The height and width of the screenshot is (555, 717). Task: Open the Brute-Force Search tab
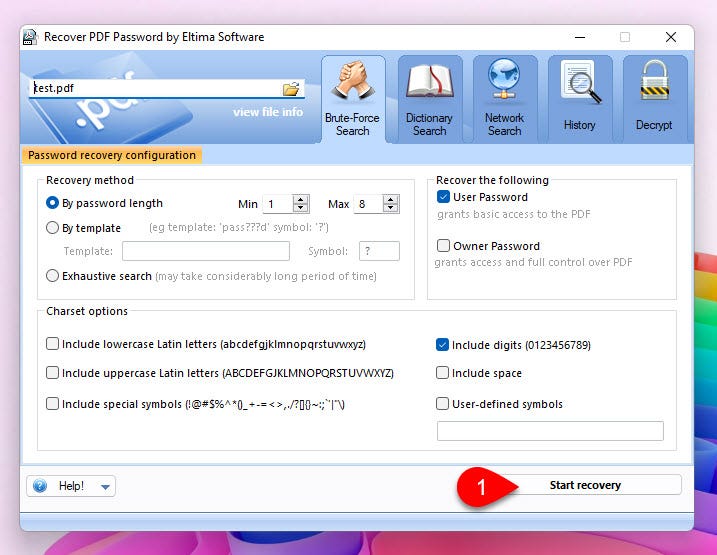353,99
